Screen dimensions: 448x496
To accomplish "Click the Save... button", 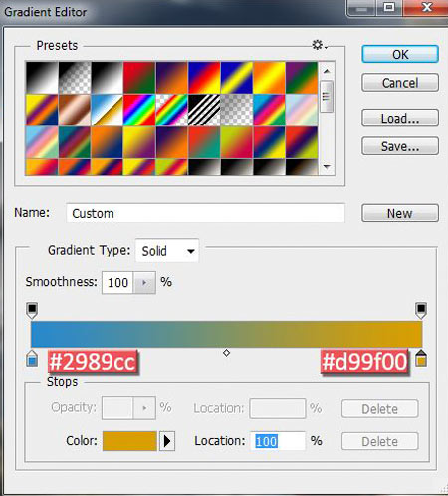I will pyautogui.click(x=400, y=146).
